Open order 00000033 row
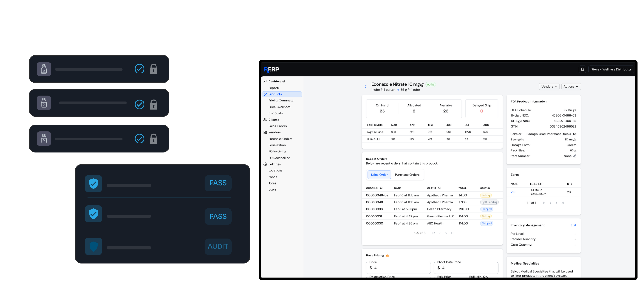644x290 pixels. 374,209
